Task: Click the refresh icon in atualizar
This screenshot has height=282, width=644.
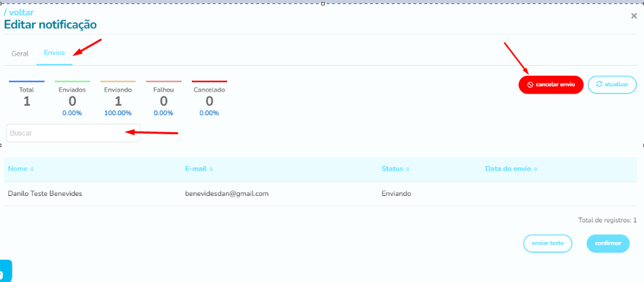Action: [599, 84]
